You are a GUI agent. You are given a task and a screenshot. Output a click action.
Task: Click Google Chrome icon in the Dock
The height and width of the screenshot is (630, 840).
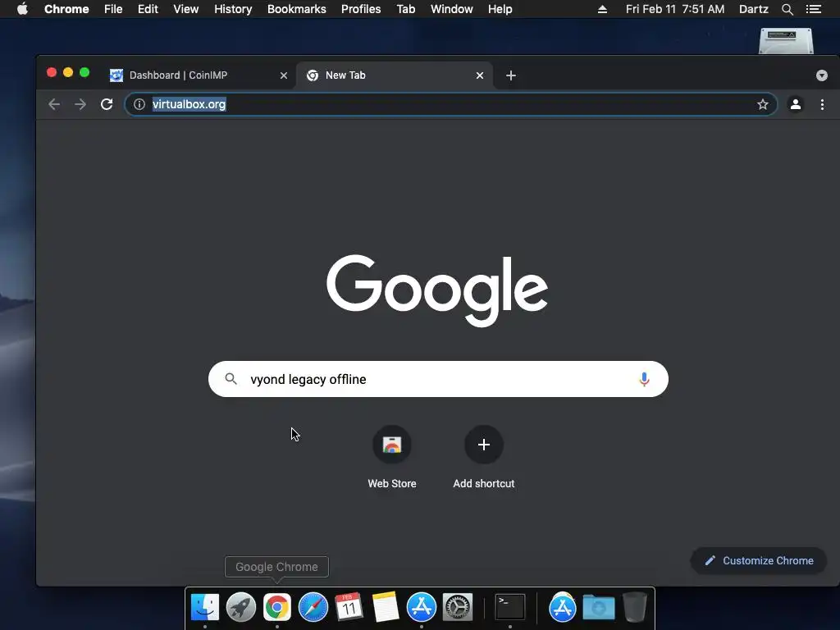(x=277, y=607)
